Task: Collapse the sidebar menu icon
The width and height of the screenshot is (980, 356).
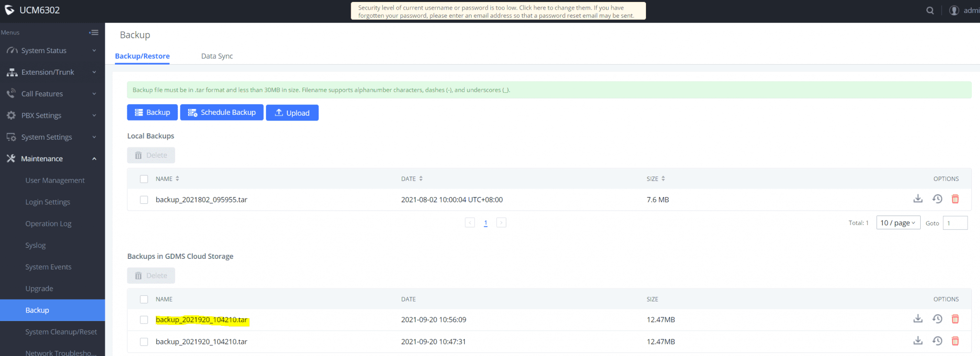Action: [94, 33]
